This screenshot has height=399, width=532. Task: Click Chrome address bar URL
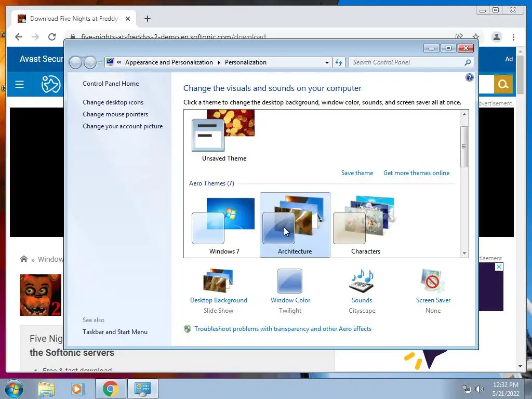pyautogui.click(x=173, y=37)
